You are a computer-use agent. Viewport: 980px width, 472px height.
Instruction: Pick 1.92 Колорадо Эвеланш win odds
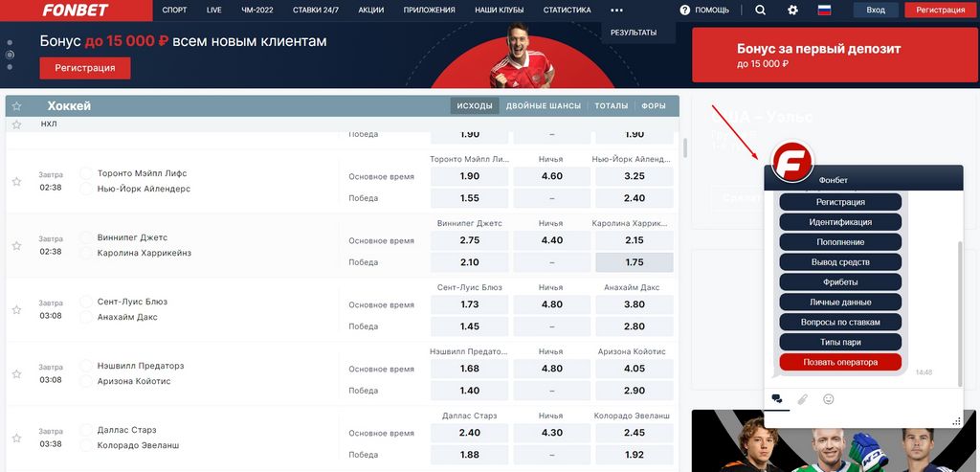point(635,455)
